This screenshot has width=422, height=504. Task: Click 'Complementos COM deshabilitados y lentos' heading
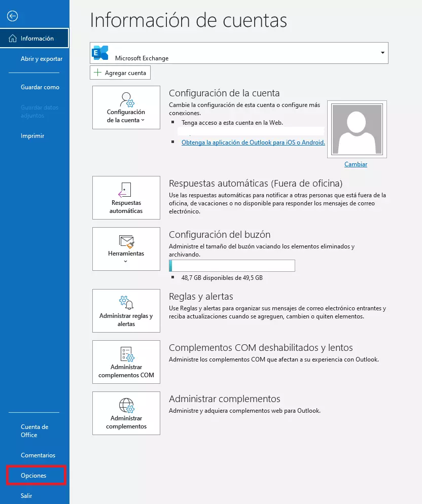(x=261, y=347)
